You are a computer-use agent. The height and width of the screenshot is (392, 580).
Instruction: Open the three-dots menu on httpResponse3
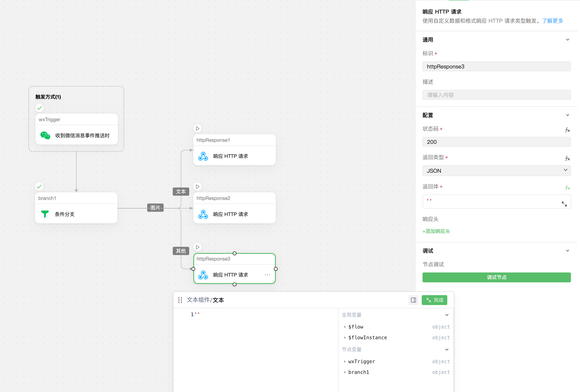267,275
